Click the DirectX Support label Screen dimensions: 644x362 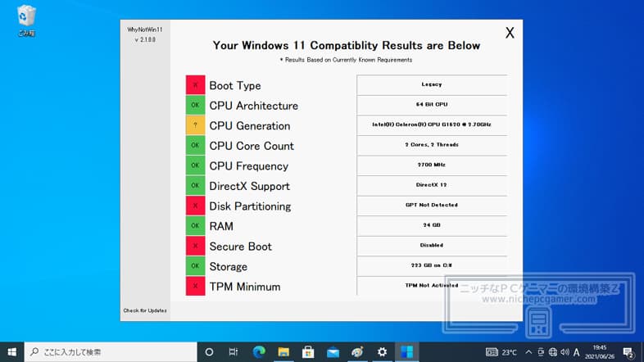(x=249, y=186)
